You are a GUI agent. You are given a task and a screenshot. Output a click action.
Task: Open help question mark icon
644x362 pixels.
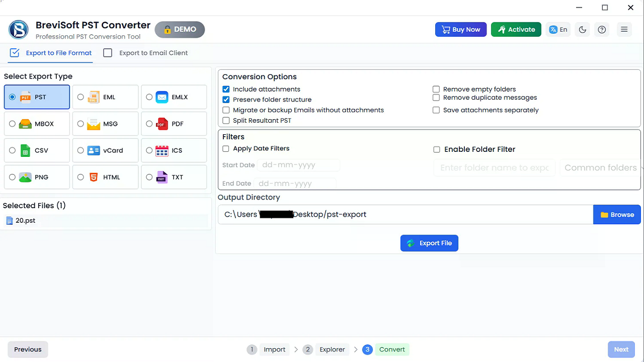coord(602,30)
